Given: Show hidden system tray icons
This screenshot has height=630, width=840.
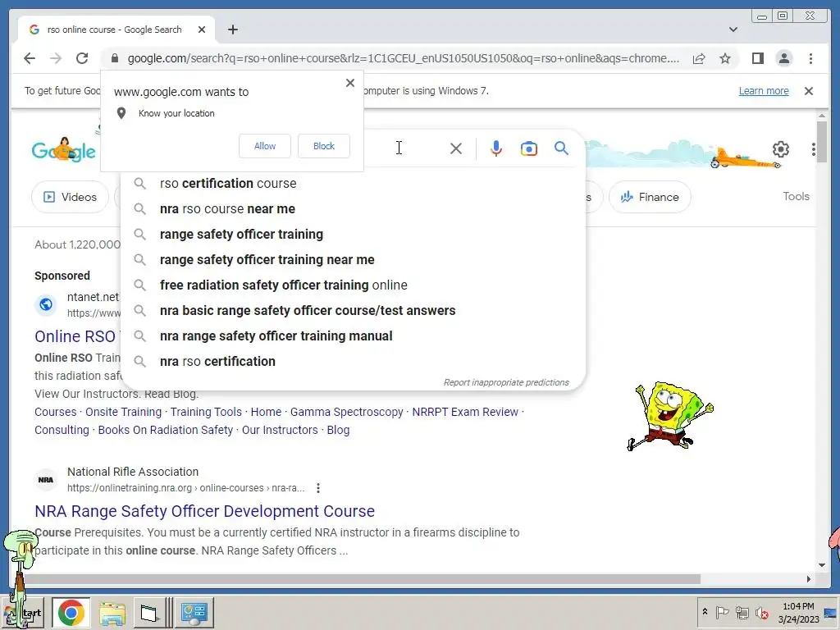Looking at the screenshot, I should point(705,612).
